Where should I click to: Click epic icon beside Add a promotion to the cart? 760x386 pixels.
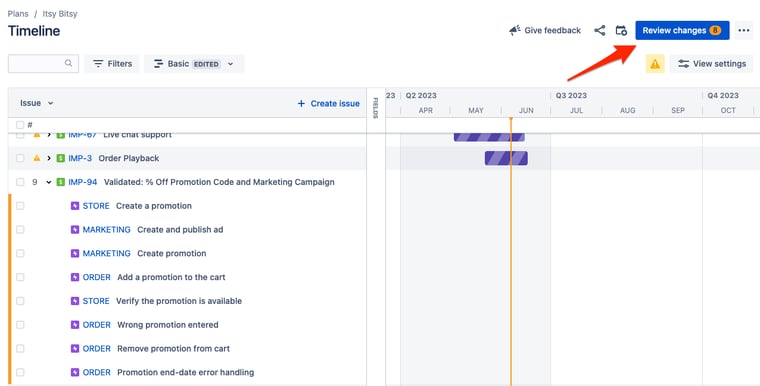pos(75,277)
